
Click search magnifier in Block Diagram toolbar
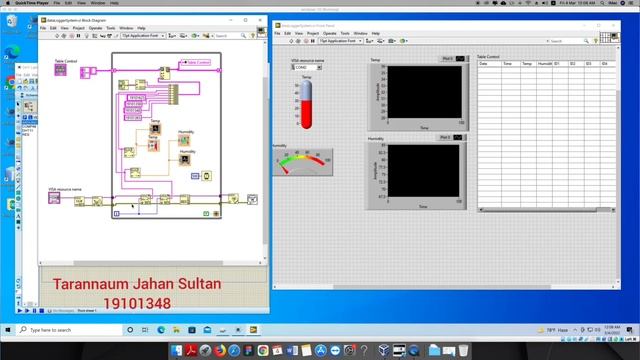(x=243, y=36)
